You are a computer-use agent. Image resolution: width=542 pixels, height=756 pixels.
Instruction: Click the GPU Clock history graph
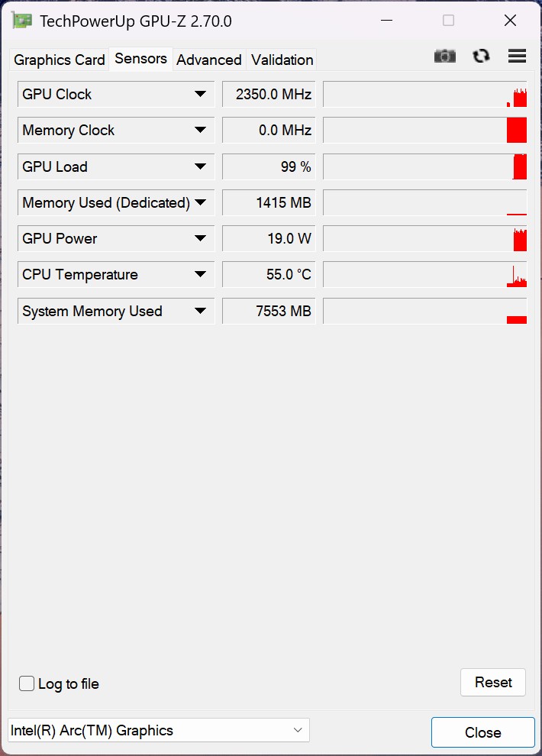click(x=425, y=94)
